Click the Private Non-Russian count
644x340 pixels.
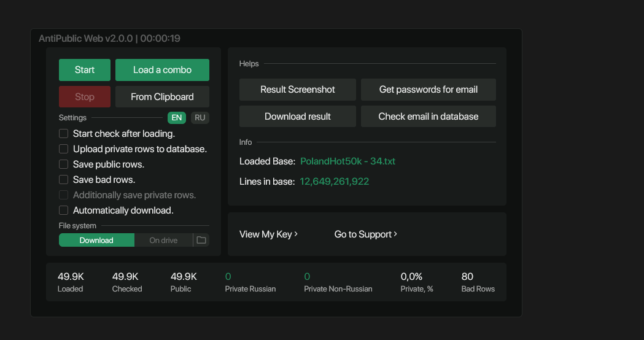(x=307, y=277)
